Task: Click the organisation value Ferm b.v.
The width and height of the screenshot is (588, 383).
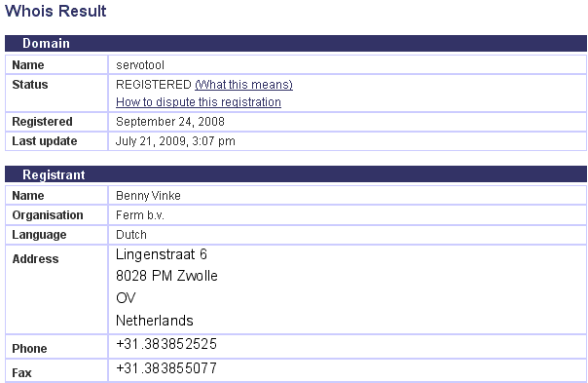Action: pos(140,215)
